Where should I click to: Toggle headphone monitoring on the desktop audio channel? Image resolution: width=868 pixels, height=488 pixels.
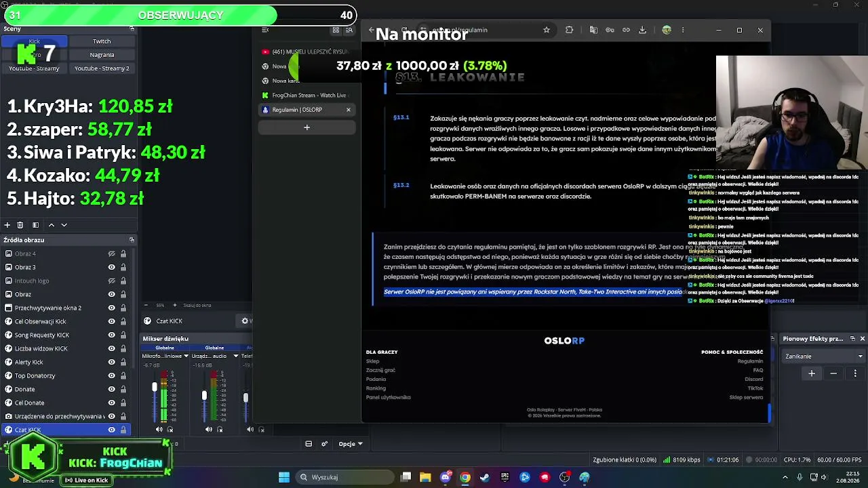[220, 429]
